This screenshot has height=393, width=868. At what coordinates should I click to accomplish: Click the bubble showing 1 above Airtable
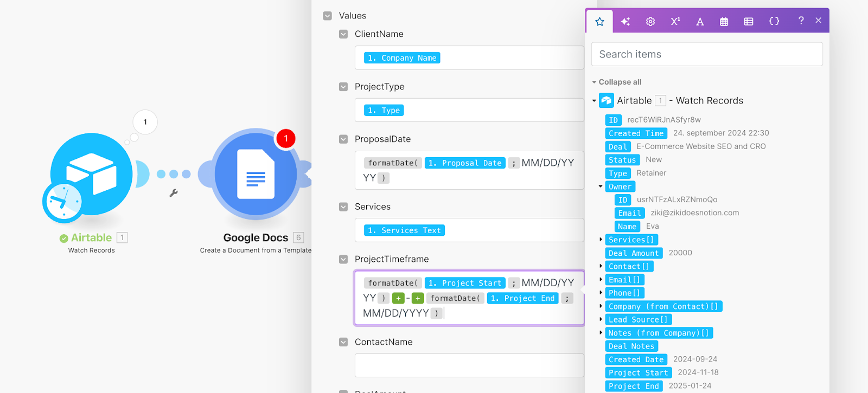pyautogui.click(x=145, y=122)
